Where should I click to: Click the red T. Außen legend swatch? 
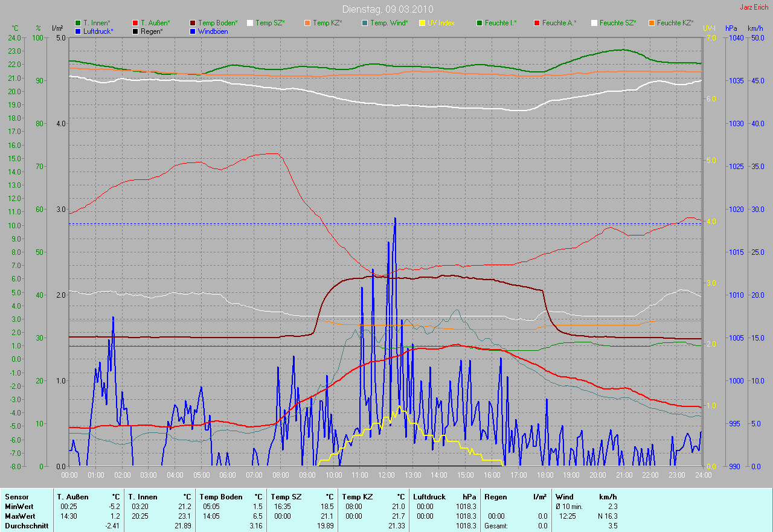(x=135, y=23)
